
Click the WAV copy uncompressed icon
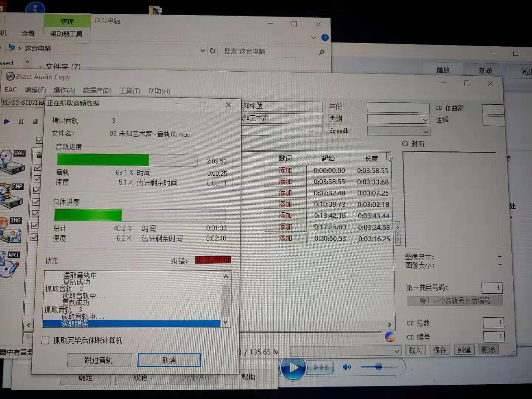(12, 161)
